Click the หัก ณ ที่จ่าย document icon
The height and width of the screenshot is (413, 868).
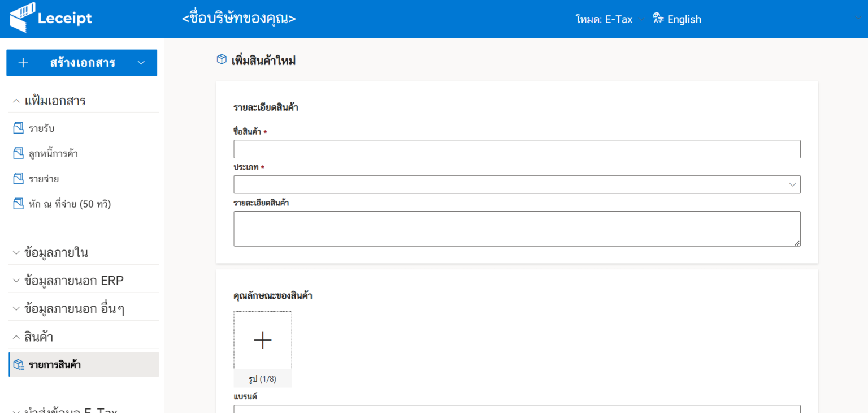pos(19,204)
